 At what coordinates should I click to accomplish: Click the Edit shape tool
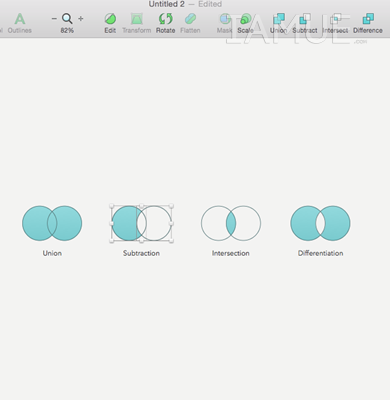110,19
